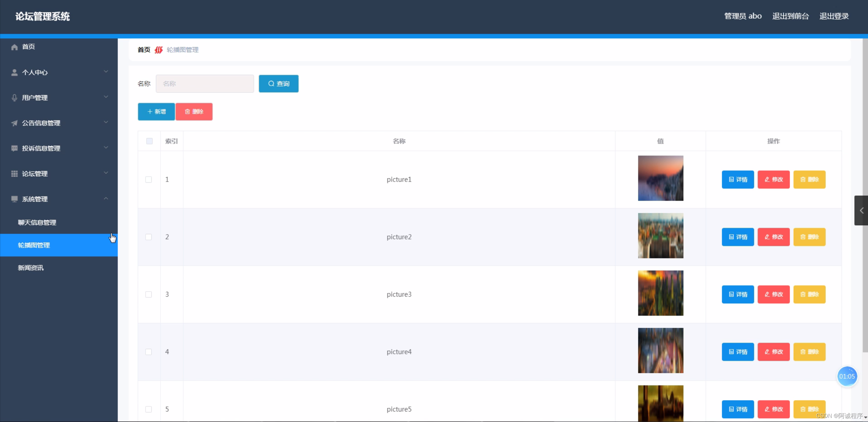Tick the checkbox for the picture5 row
This screenshot has width=868, height=422.
coord(149,409)
